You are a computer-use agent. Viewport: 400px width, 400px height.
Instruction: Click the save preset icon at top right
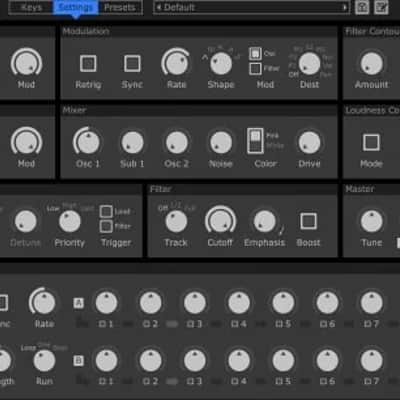[362, 7]
